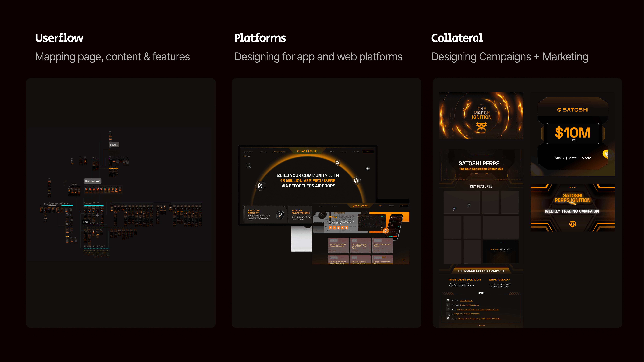This screenshot has height=362, width=644.
Task: Open the trade.satoshiapp.xyz trading link
Action: (x=469, y=305)
